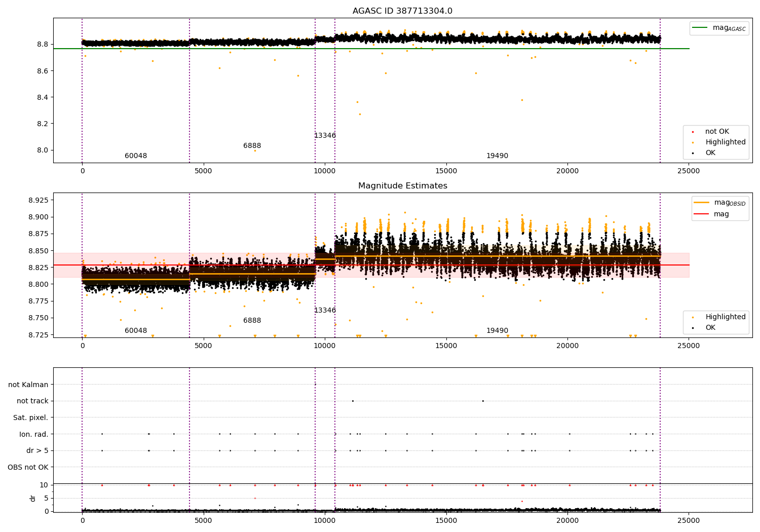The width and height of the screenshot is (760, 532).
Task: Click 'not OK' legend entry in top plot
Action: pos(717,132)
